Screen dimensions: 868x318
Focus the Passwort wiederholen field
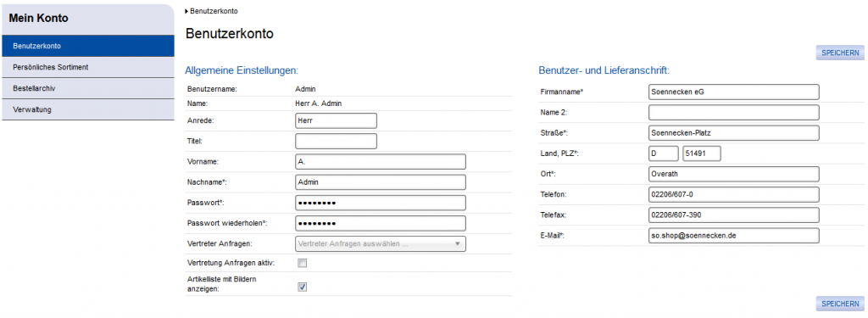(381, 223)
